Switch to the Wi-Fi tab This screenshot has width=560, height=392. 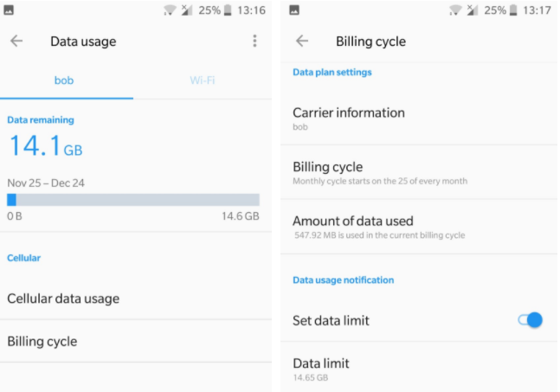point(203,80)
